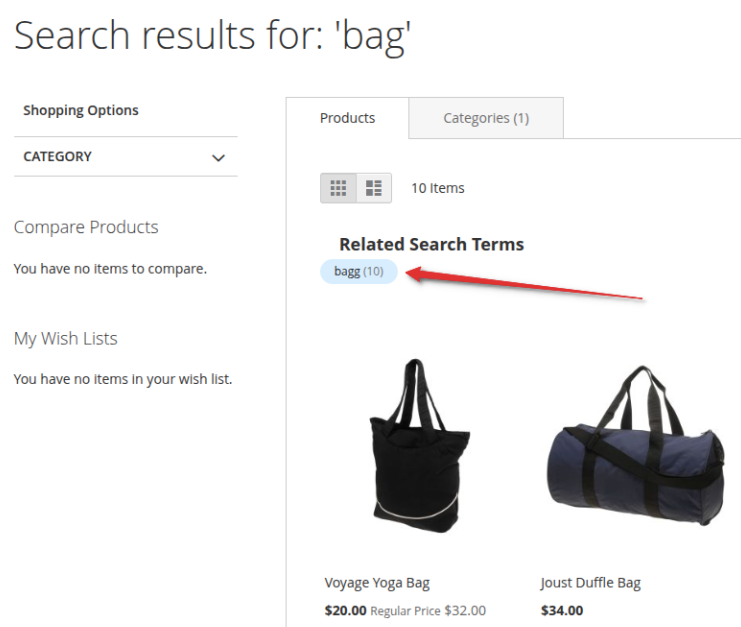Click the Related Search Terms heading
Viewport: 741px width, 627px height.
431,244
